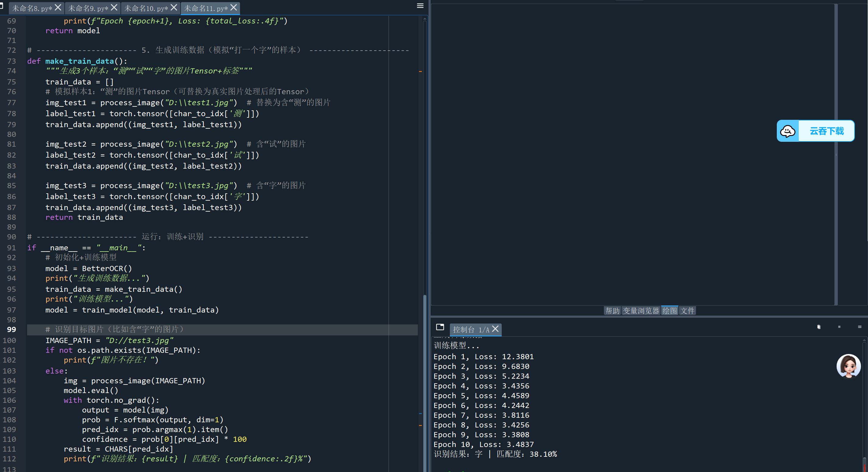Close the 未命名11.py editor tab
This screenshot has height=472, width=868.
pos(234,7)
